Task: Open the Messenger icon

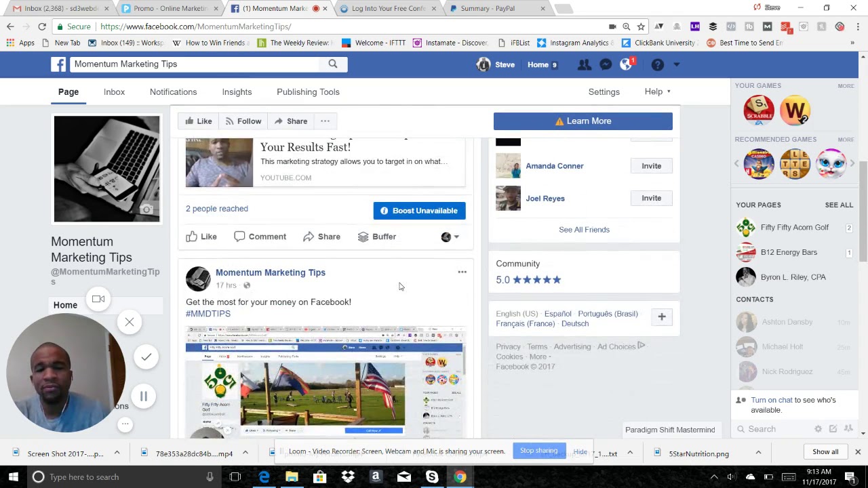Action: click(x=606, y=64)
